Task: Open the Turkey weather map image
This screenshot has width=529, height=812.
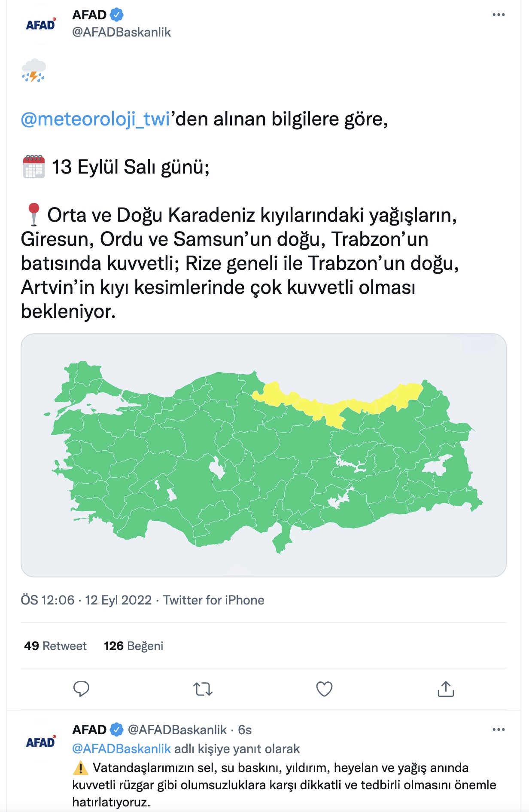Action: tap(264, 455)
